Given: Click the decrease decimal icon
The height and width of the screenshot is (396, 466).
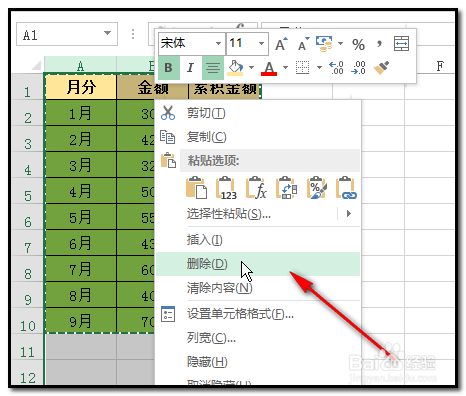Looking at the screenshot, I should click(x=359, y=68).
